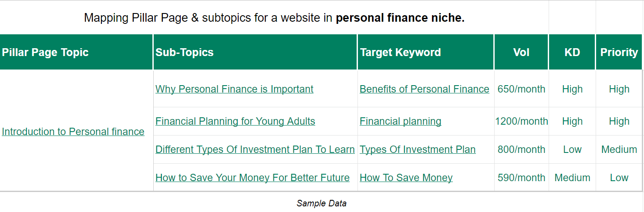
Task: Select the 650/month volume cell
Action: click(x=522, y=89)
